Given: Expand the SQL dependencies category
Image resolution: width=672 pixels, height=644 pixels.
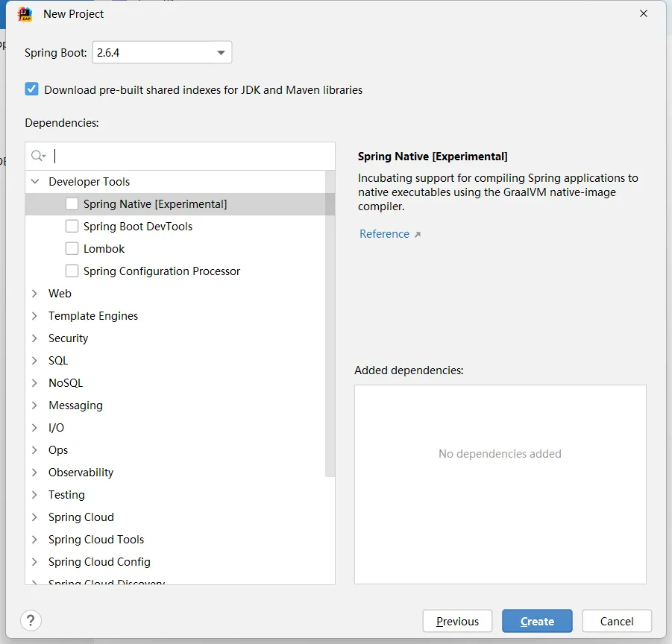Looking at the screenshot, I should point(34,361).
